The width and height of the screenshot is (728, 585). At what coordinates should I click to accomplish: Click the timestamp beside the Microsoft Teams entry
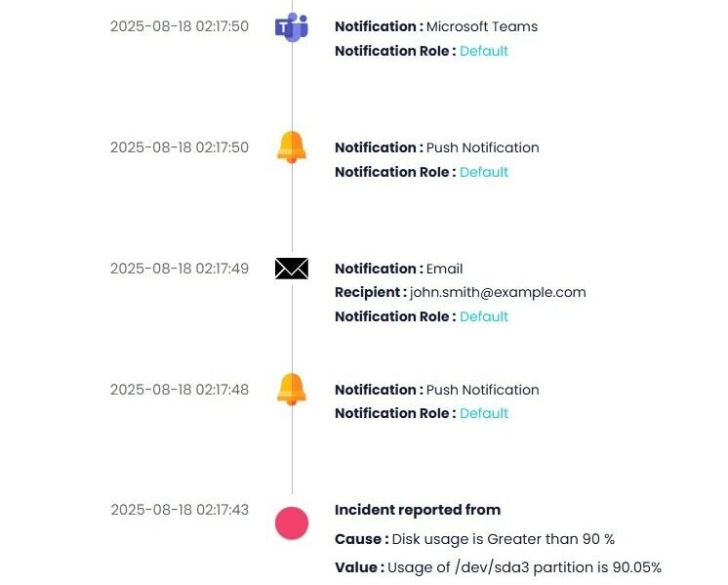pyautogui.click(x=180, y=26)
